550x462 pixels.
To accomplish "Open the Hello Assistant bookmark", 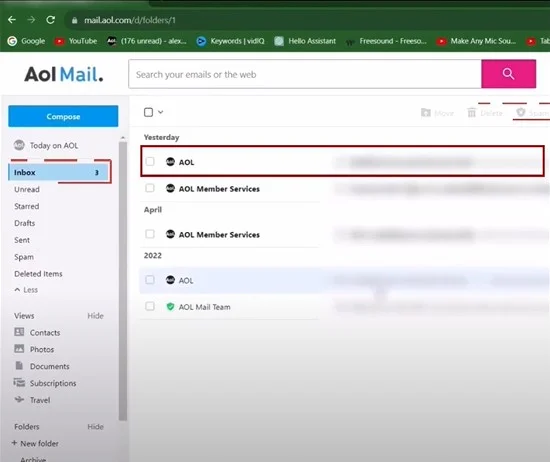I will pyautogui.click(x=305, y=41).
